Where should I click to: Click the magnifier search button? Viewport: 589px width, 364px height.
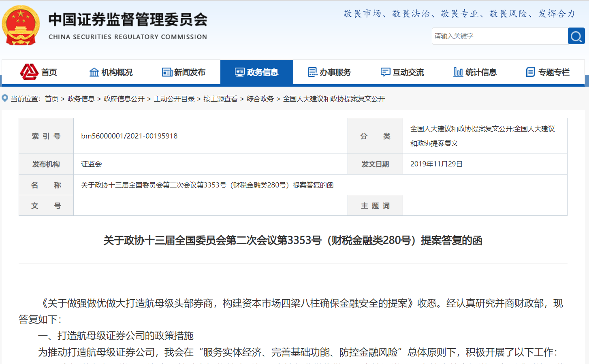click(576, 36)
